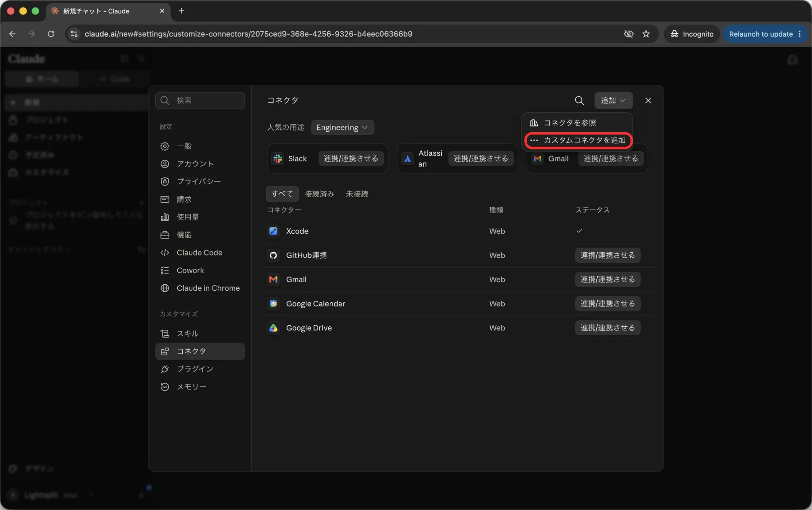
Task: Open the 追加 dropdown button
Action: coord(613,100)
